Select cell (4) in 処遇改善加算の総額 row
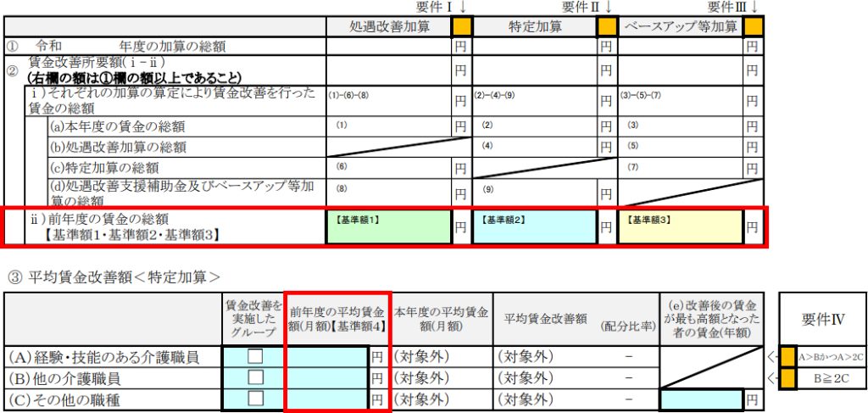This screenshot has height=413, width=868. [x=535, y=147]
